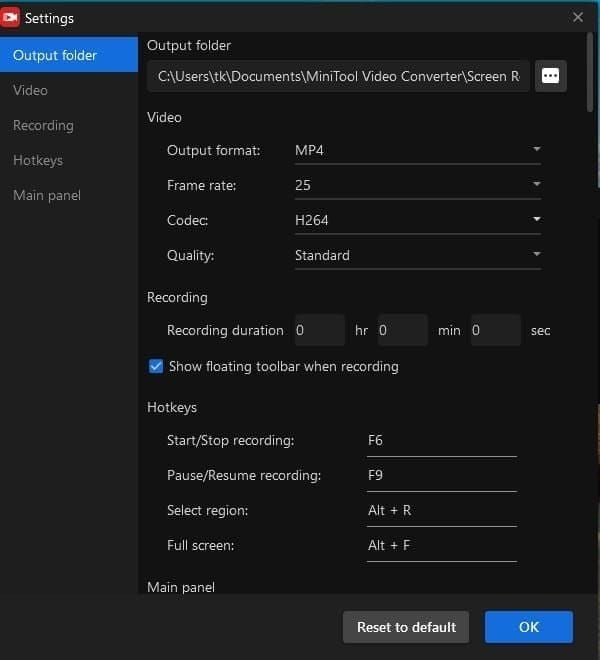Image resolution: width=600 pixels, height=660 pixels.
Task: Click the MiniTool app logo icon
Action: coord(12,18)
